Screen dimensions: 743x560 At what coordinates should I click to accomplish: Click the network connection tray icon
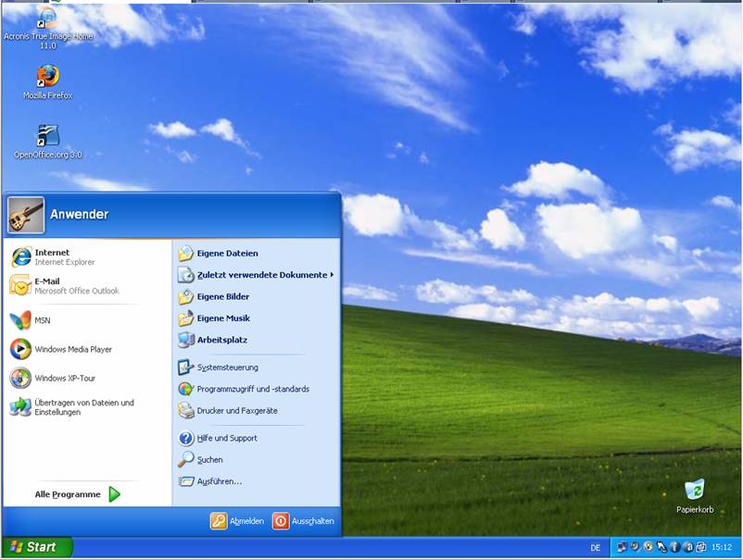click(622, 547)
